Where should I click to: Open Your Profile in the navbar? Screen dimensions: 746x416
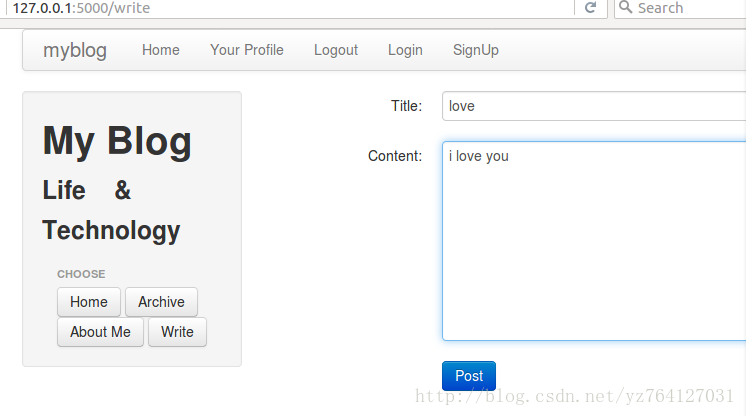[x=247, y=50]
